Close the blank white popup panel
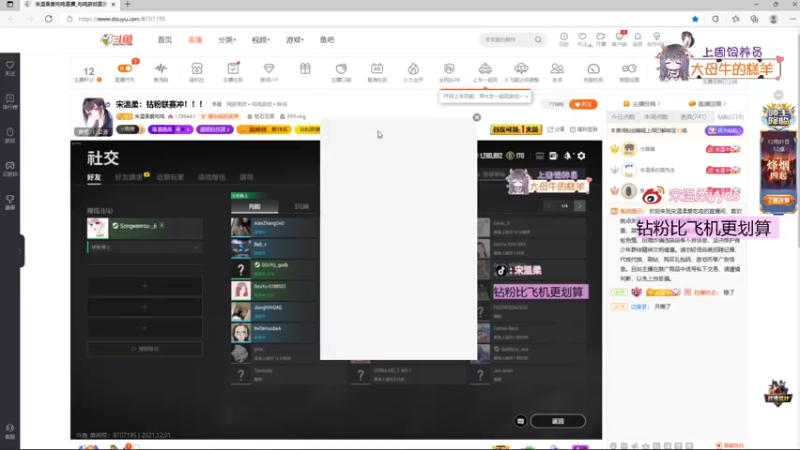This screenshot has width=800, height=450. (x=477, y=117)
